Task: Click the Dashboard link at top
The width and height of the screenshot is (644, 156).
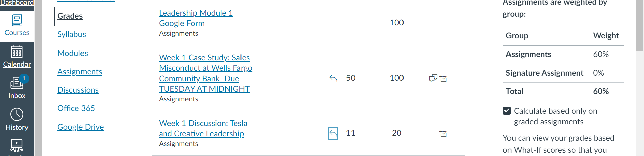Action: coord(17,3)
